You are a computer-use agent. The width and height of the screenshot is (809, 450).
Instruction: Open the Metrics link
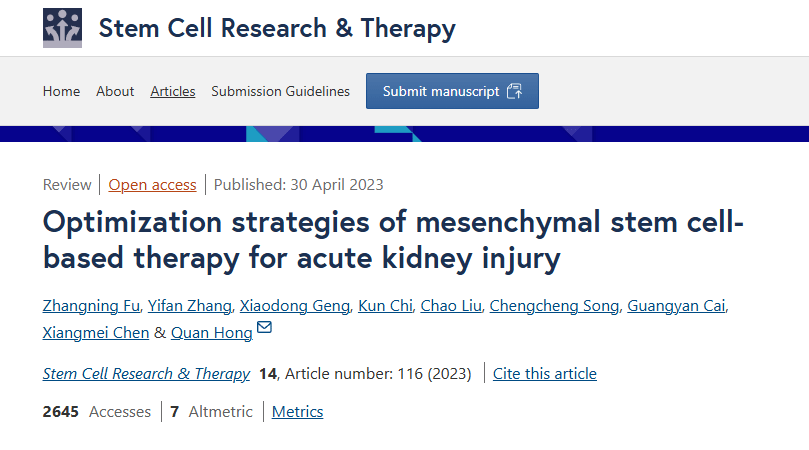[x=297, y=412]
